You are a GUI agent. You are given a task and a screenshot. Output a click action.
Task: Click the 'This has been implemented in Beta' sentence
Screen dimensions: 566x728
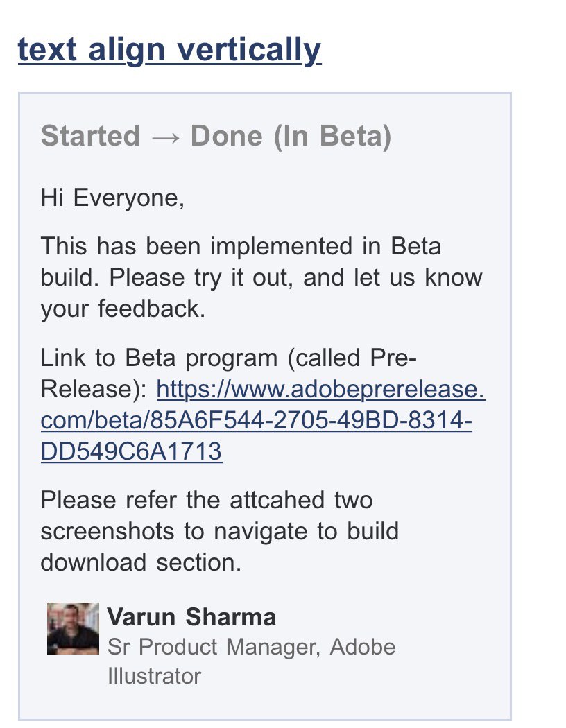[x=241, y=246]
